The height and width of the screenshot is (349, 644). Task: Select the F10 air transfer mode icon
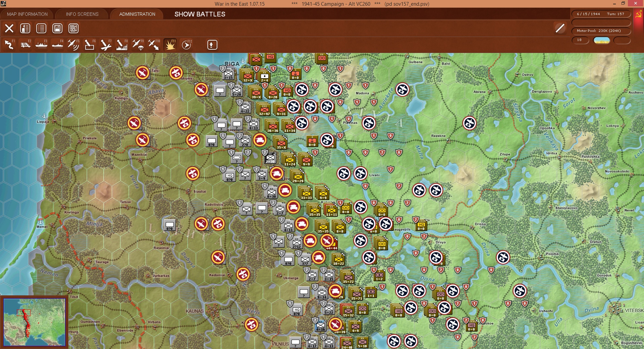click(154, 45)
